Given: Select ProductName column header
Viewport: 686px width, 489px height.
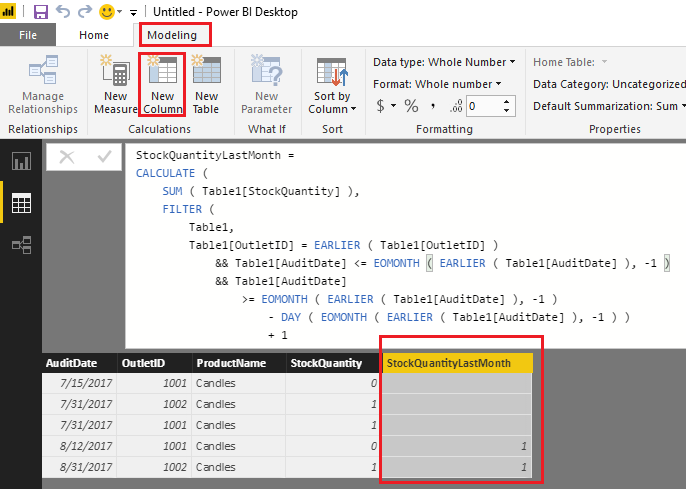Looking at the screenshot, I should pos(239,363).
